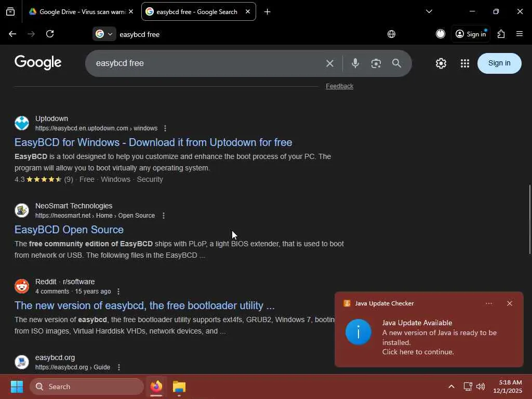Open the clock showing 5:18 AM
The height and width of the screenshot is (399, 532).
point(508,387)
